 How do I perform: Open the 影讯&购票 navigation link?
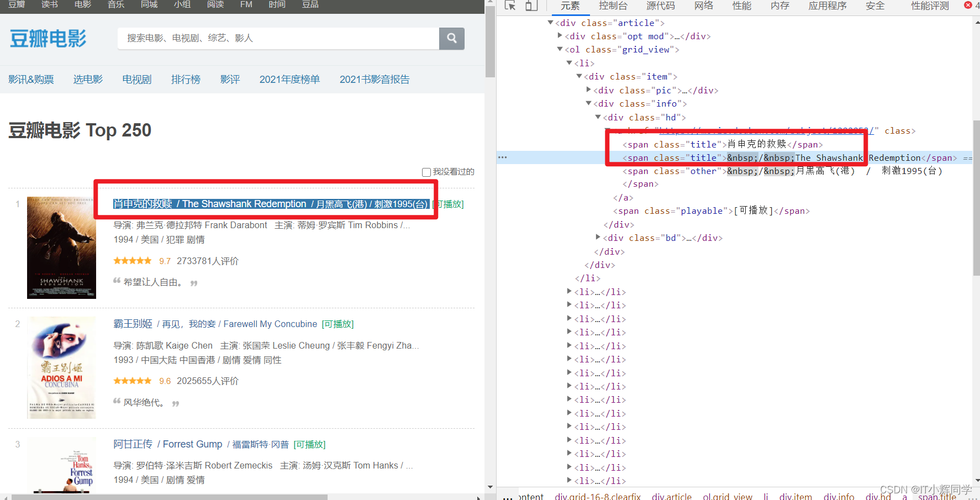pos(31,80)
